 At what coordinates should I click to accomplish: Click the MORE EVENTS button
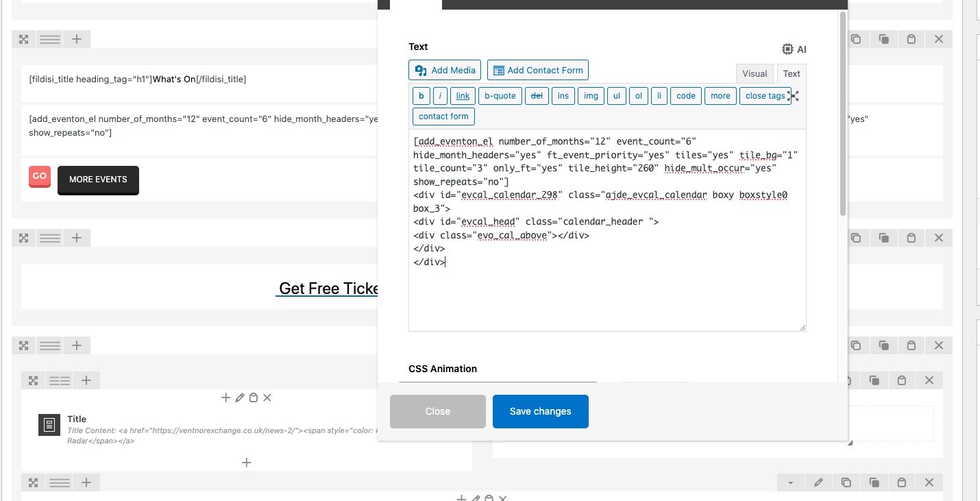(x=98, y=180)
